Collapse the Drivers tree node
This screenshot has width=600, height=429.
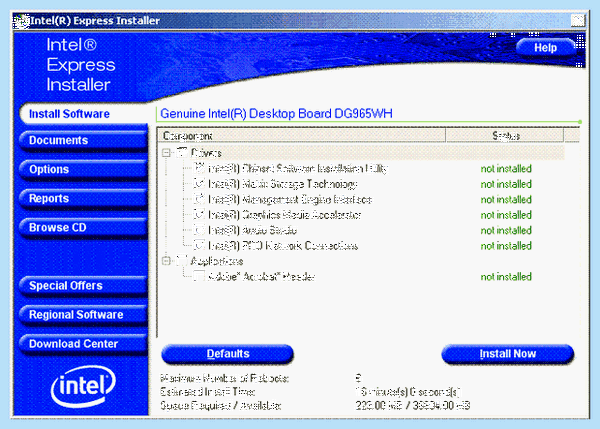pos(166,153)
